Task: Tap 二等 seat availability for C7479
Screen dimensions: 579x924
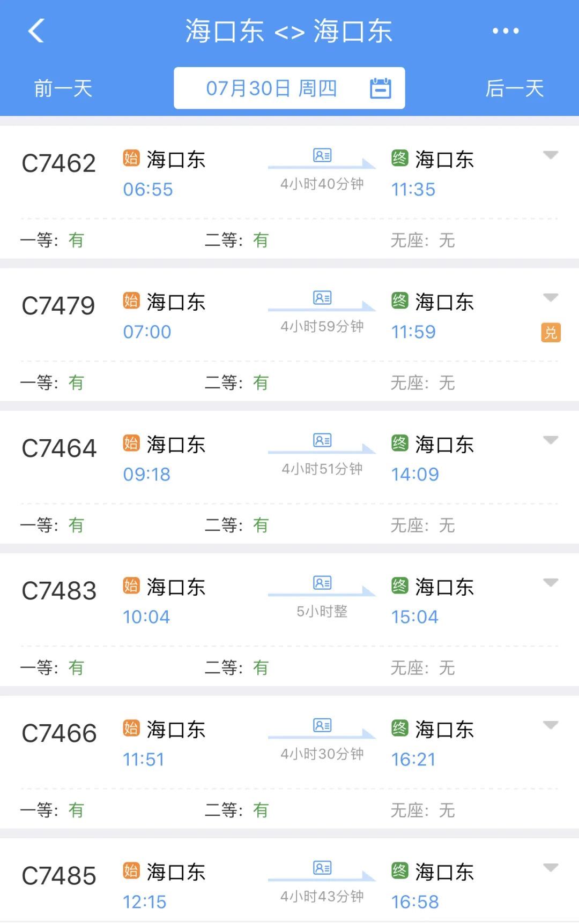Action: point(236,382)
